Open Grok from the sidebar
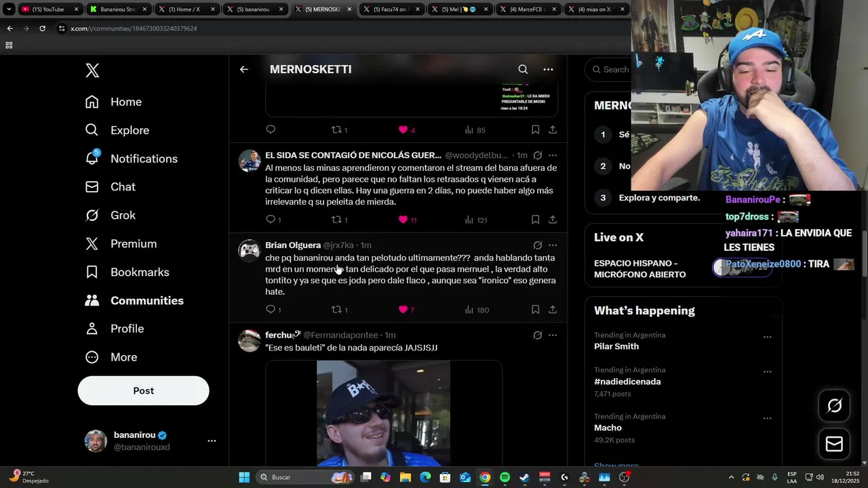The image size is (868, 488). pyautogui.click(x=110, y=216)
